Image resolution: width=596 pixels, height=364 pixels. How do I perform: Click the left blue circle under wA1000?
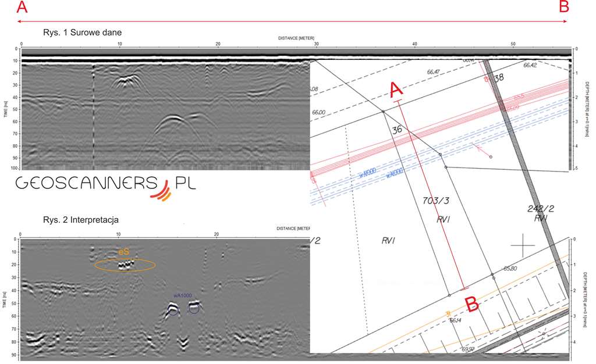coord(173,310)
